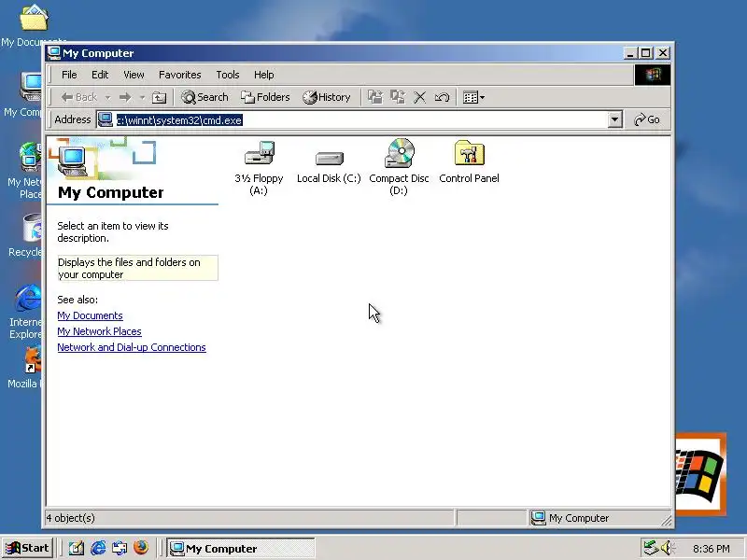This screenshot has width=747, height=560.
Task: Launch Firefox from quick launch bar
Action: click(141, 548)
